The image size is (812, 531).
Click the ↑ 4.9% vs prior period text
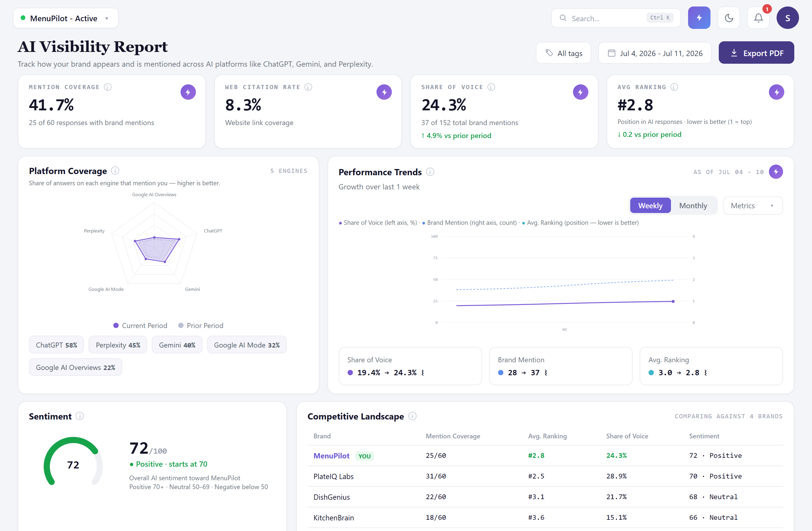tap(456, 135)
